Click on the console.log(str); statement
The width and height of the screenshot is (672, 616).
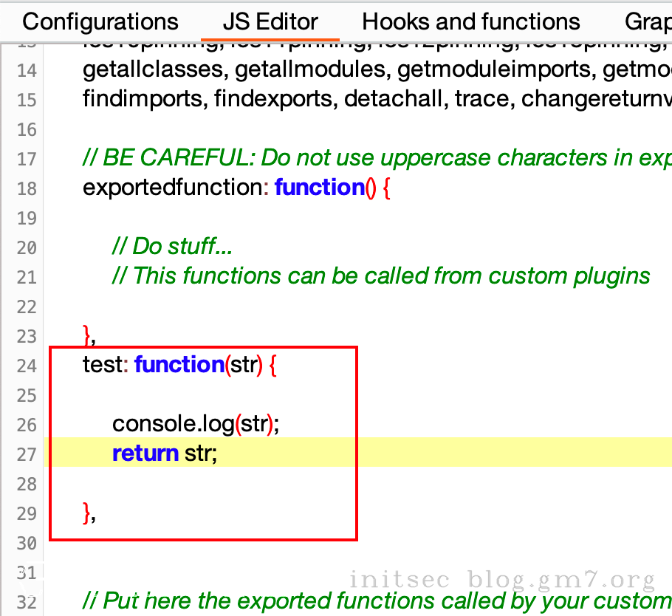(x=196, y=423)
